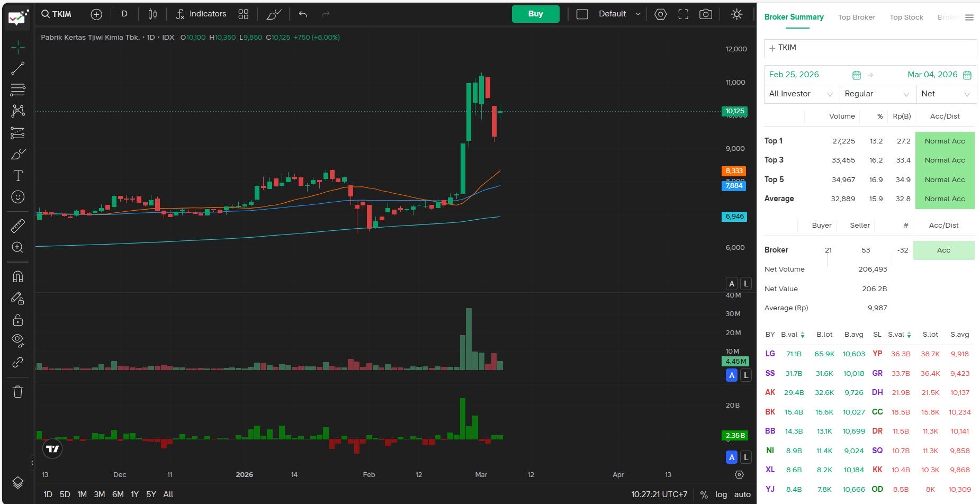Add symbol to compare with plus icon
Image resolution: width=980 pixels, height=504 pixels.
pos(96,14)
